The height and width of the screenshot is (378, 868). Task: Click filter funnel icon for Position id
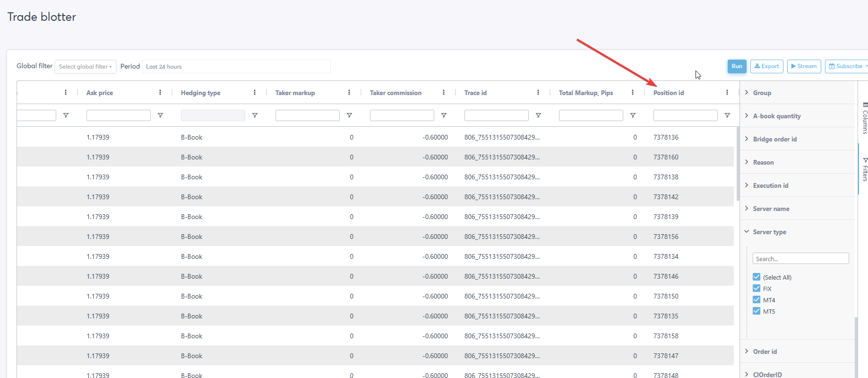pyautogui.click(x=727, y=115)
